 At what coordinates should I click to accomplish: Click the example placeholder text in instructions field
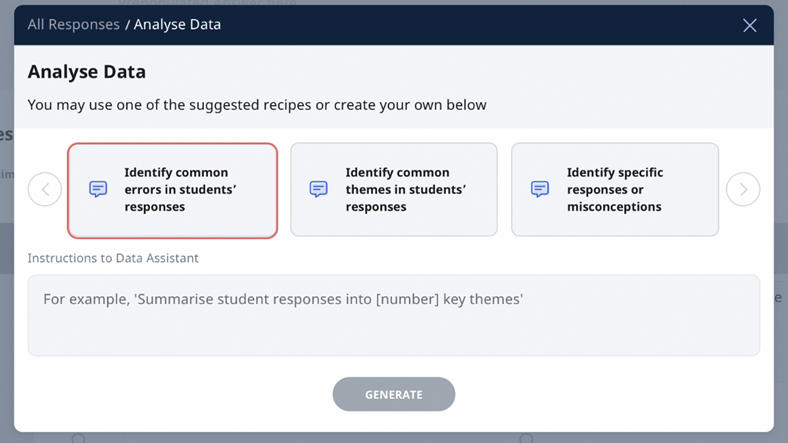coord(283,299)
